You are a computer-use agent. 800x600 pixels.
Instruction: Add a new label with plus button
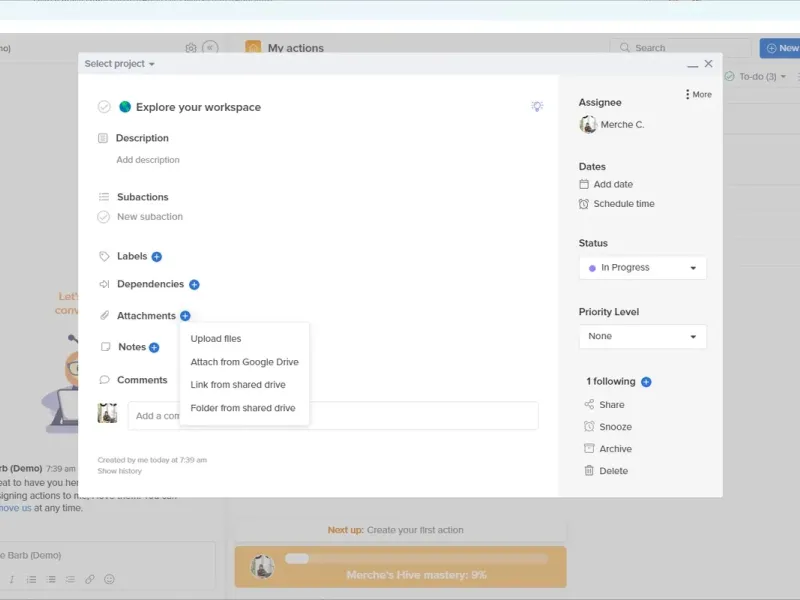157,257
